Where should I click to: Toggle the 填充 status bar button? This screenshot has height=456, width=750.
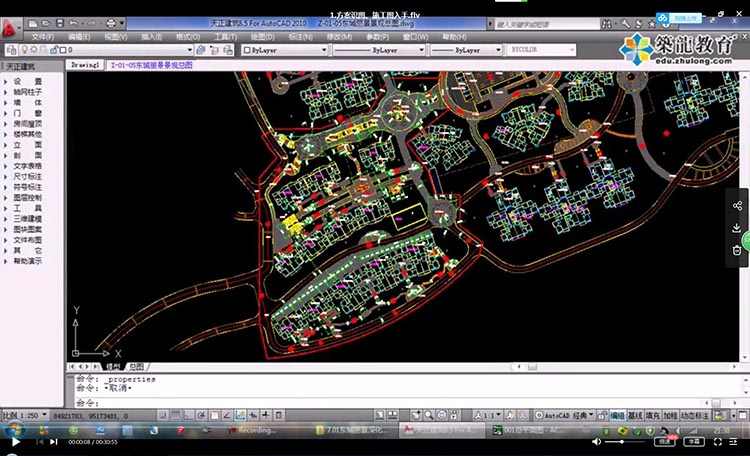point(653,414)
